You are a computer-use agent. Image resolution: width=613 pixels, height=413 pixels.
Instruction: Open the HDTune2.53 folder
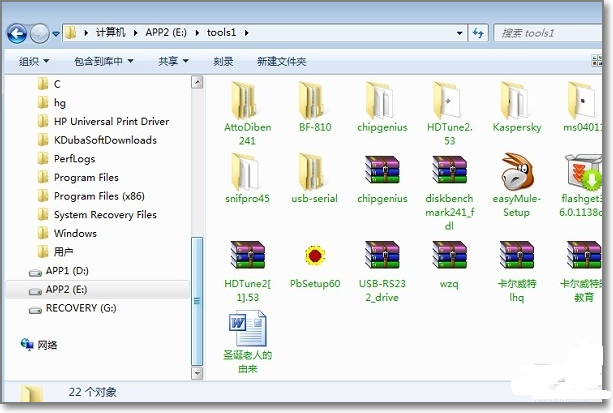pos(449,113)
